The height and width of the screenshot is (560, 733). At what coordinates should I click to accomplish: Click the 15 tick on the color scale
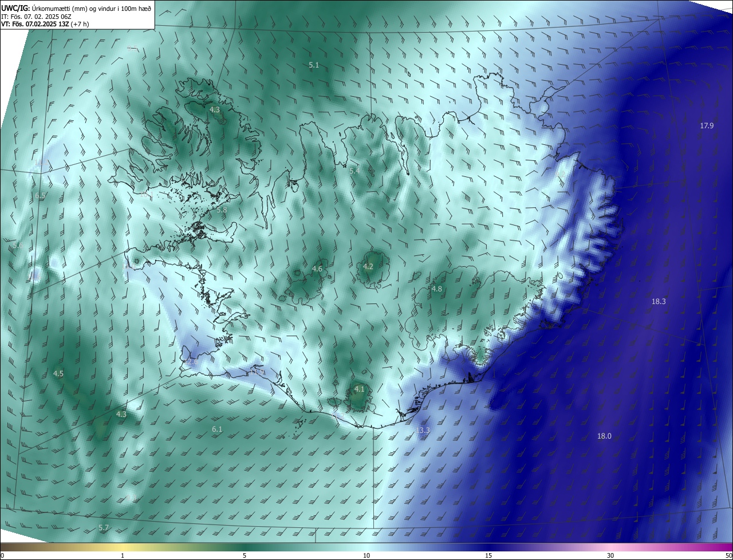click(x=488, y=555)
